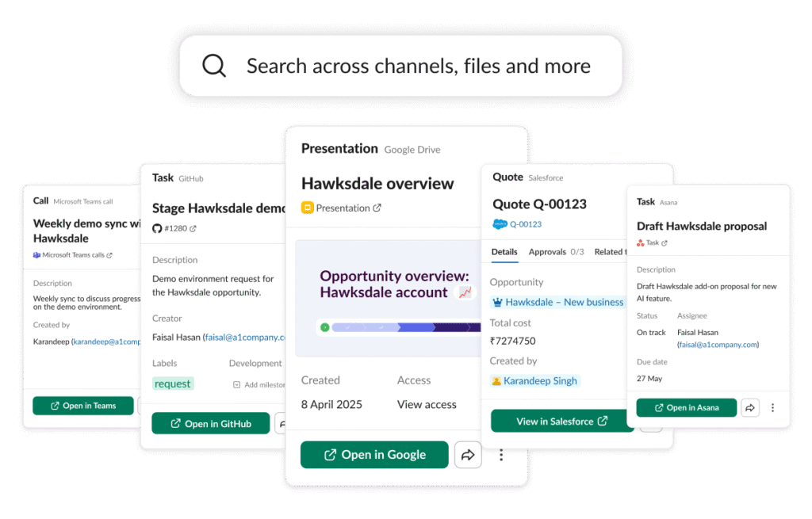This screenshot has width=812, height=519.
Task: Focus the Search across channels input field
Action: tap(418, 66)
